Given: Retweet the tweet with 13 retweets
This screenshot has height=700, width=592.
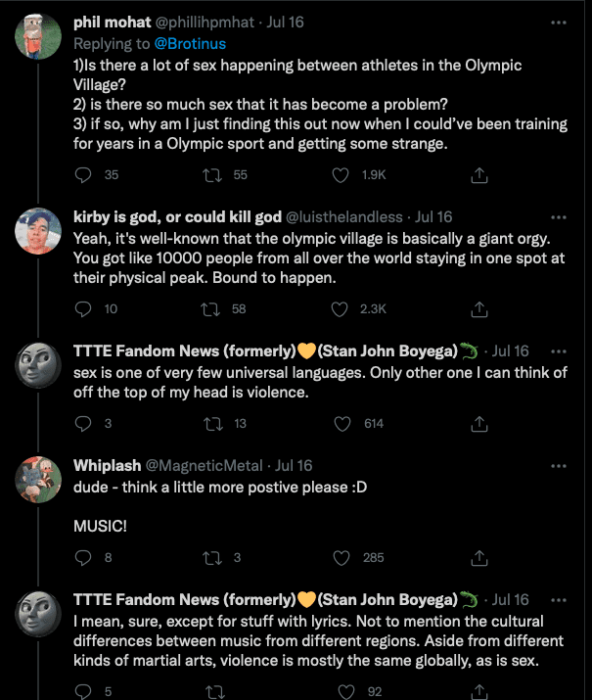Looking at the screenshot, I should [x=211, y=423].
